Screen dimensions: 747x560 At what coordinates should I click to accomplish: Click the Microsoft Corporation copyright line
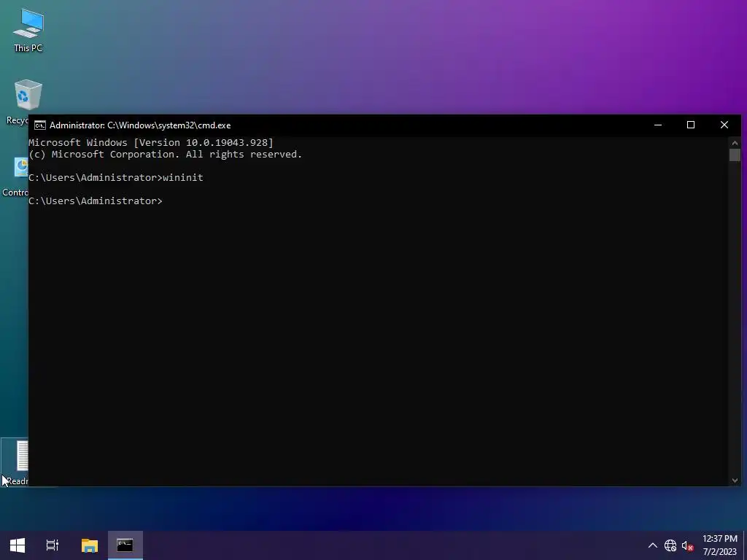(166, 155)
